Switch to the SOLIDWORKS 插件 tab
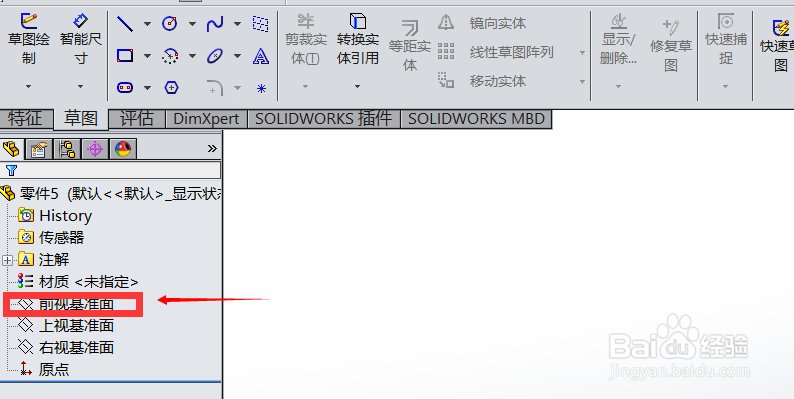Image resolution: width=794 pixels, height=399 pixels. (324, 119)
